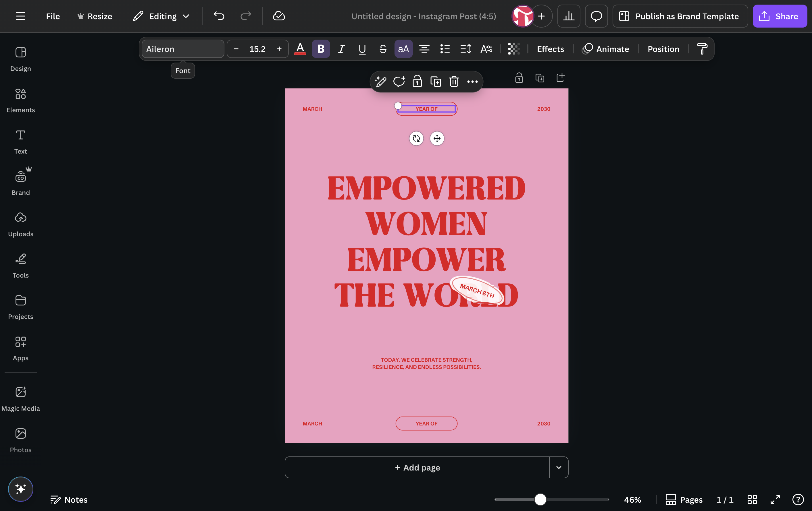Open the Canva assistant sparkle button
Viewport: 812px width, 511px height.
[21, 489]
